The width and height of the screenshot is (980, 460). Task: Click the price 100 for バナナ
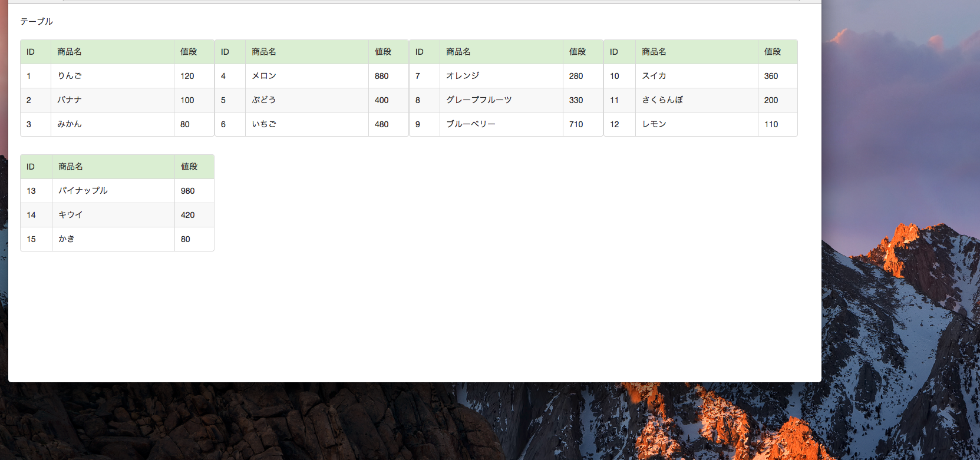194,100
